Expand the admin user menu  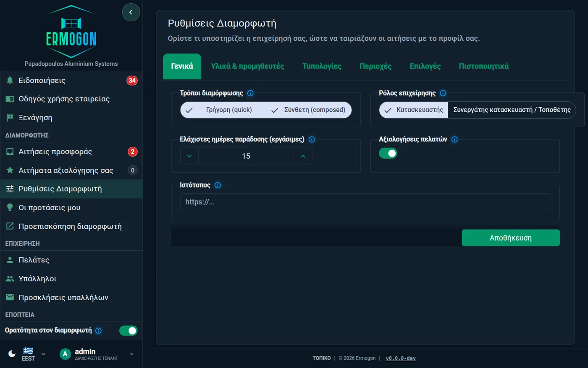pos(97,354)
